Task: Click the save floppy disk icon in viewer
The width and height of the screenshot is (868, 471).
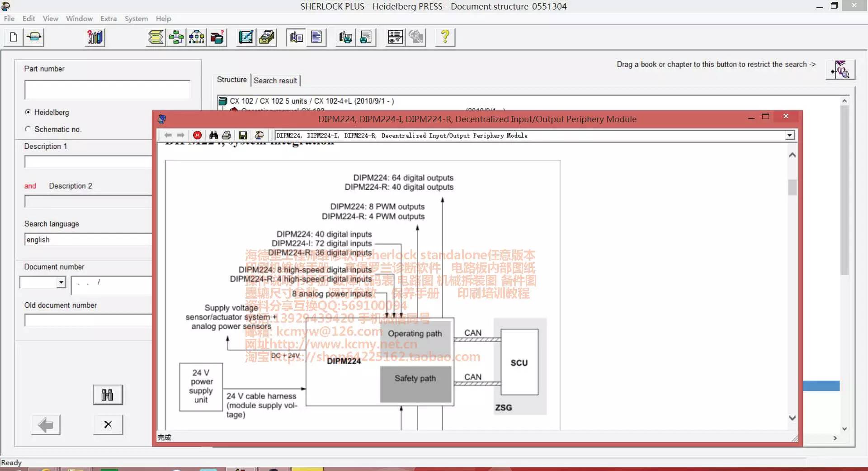Action: 243,135
